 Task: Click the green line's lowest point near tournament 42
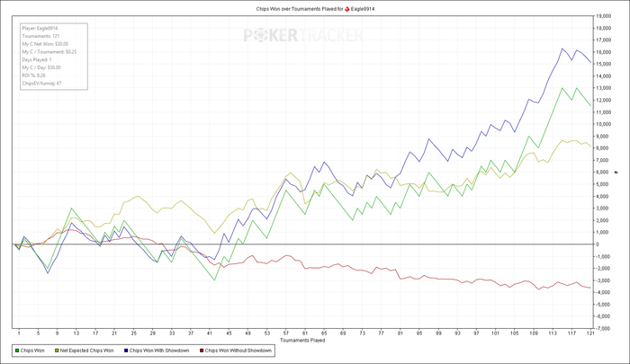214,280
